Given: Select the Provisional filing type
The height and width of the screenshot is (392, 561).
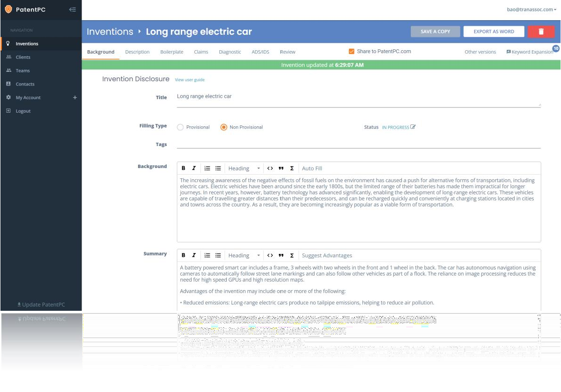Looking at the screenshot, I should [x=180, y=127].
